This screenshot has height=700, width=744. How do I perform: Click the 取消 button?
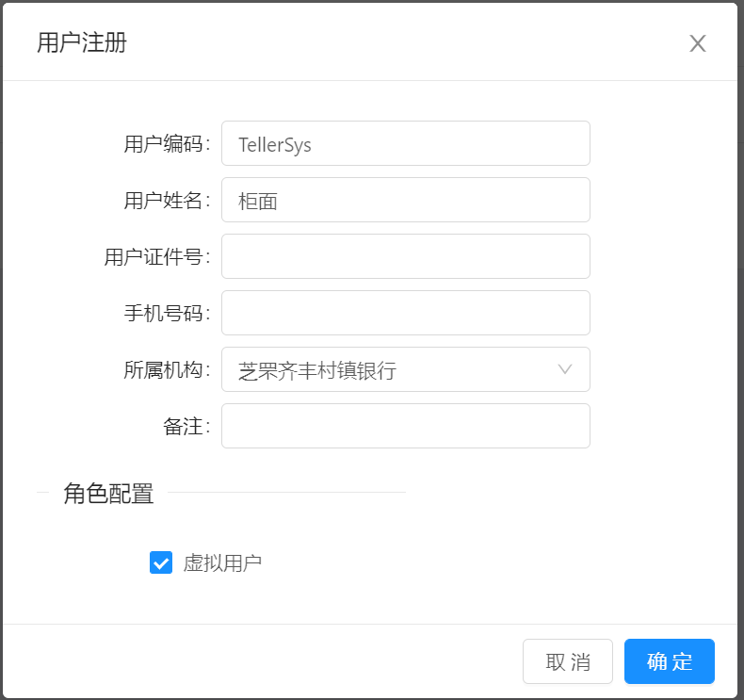click(x=568, y=661)
